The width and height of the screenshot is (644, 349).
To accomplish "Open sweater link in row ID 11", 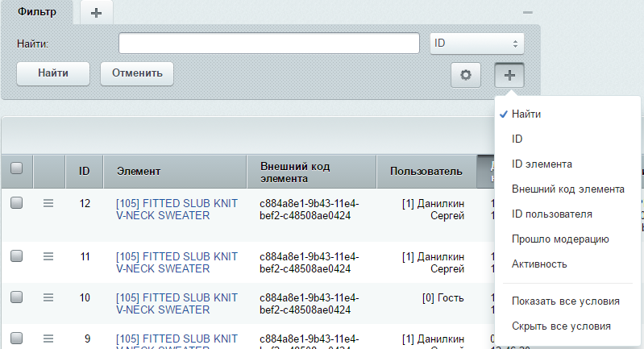I will [177, 263].
